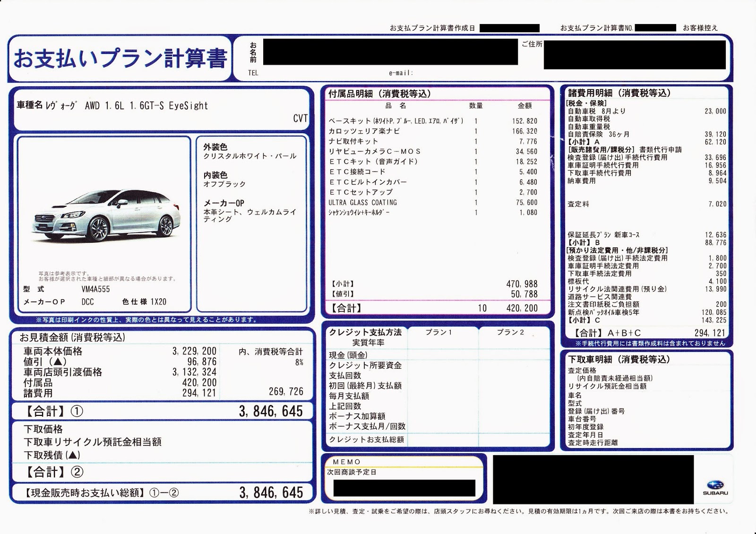Viewport: 756px width, 534px height.
Task: Click the amount '152,820'
Action: (x=524, y=121)
